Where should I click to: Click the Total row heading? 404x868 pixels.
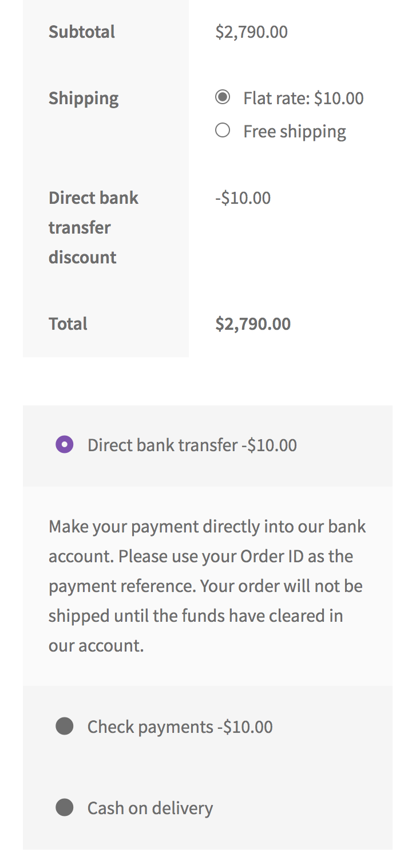68,323
